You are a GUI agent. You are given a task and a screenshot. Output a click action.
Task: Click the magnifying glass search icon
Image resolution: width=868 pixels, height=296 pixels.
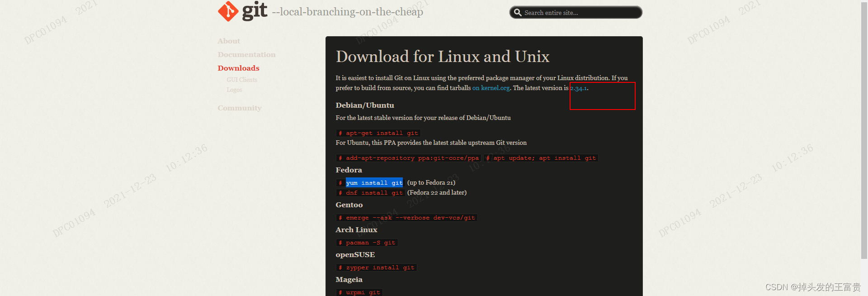(x=518, y=13)
